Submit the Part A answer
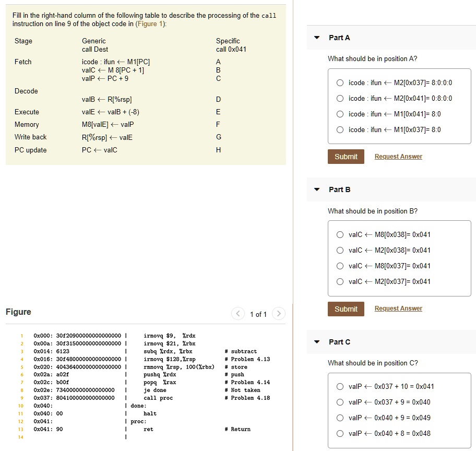 [x=346, y=156]
